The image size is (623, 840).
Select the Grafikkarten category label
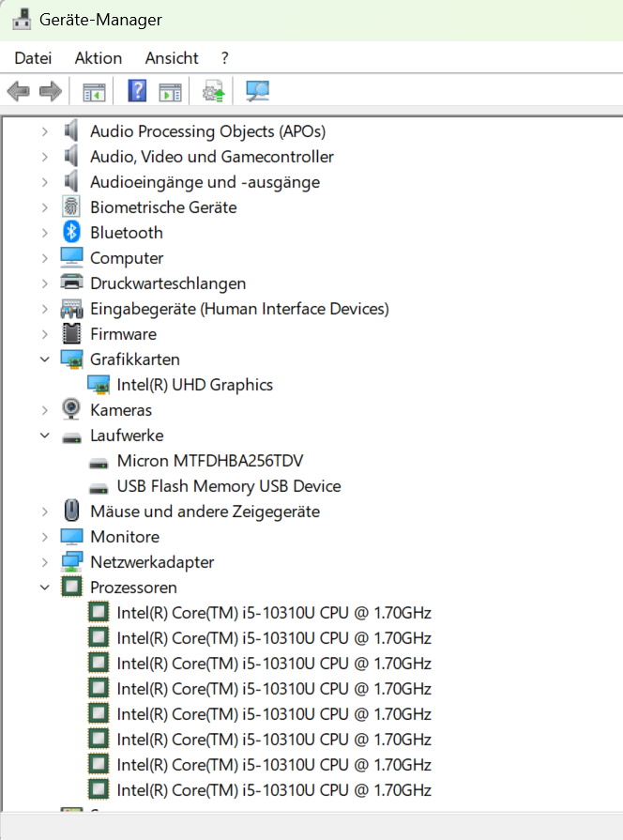coord(135,359)
